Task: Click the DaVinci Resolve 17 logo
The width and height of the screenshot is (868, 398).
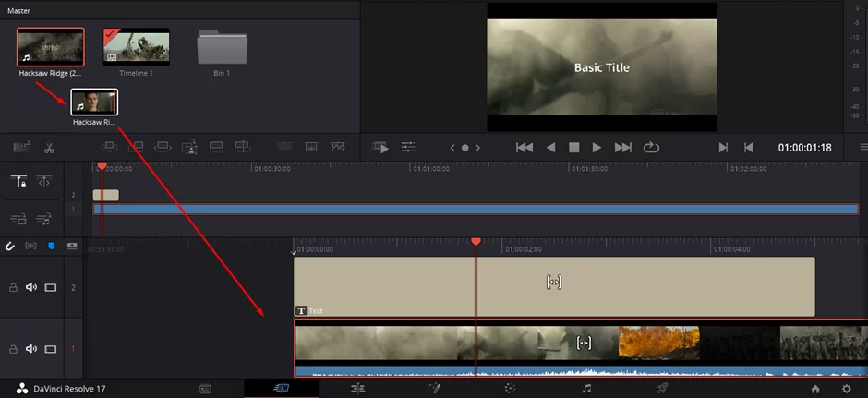Action: point(21,389)
